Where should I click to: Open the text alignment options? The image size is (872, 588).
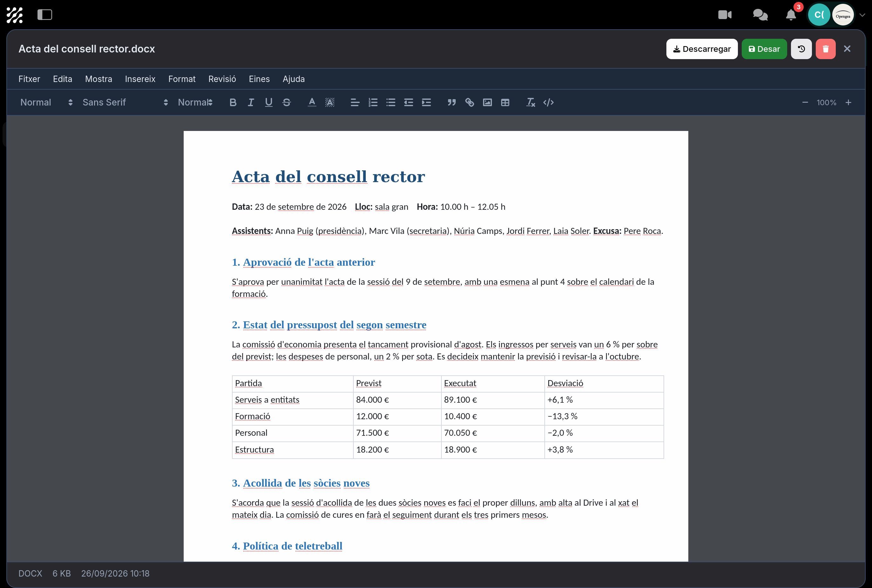(355, 102)
